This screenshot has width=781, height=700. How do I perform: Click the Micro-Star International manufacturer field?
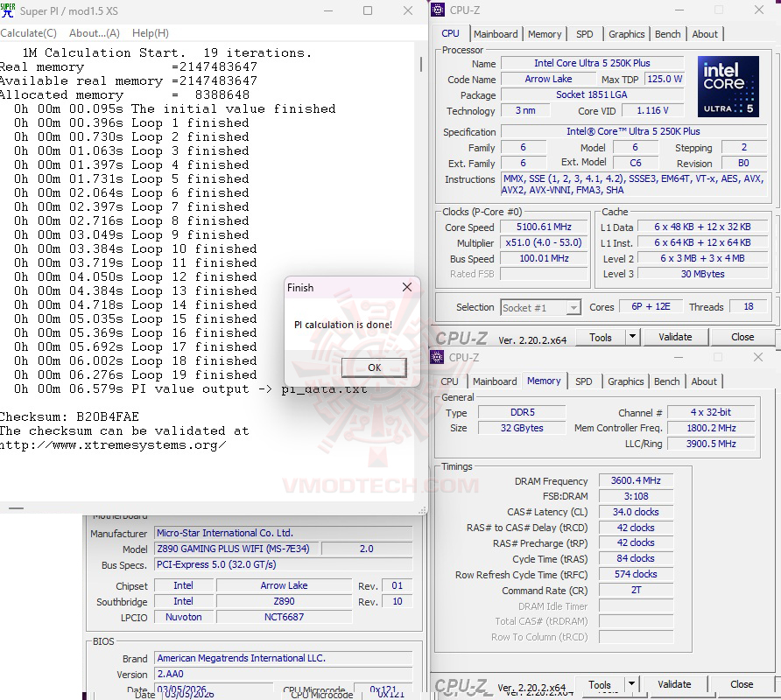pyautogui.click(x=283, y=533)
